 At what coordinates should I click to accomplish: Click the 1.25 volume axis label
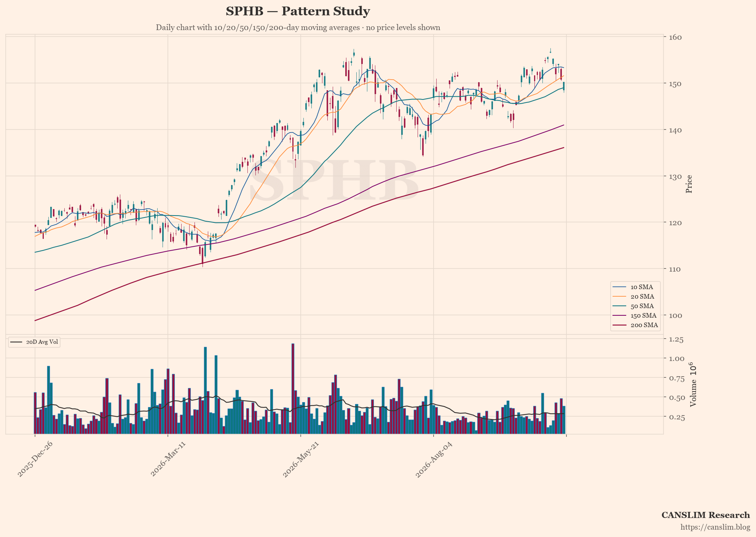pos(676,339)
